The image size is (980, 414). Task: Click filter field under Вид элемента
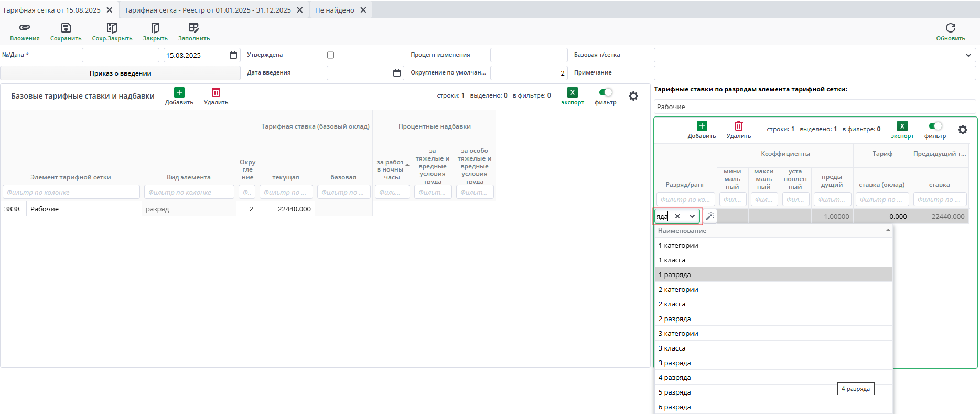pyautogui.click(x=189, y=192)
